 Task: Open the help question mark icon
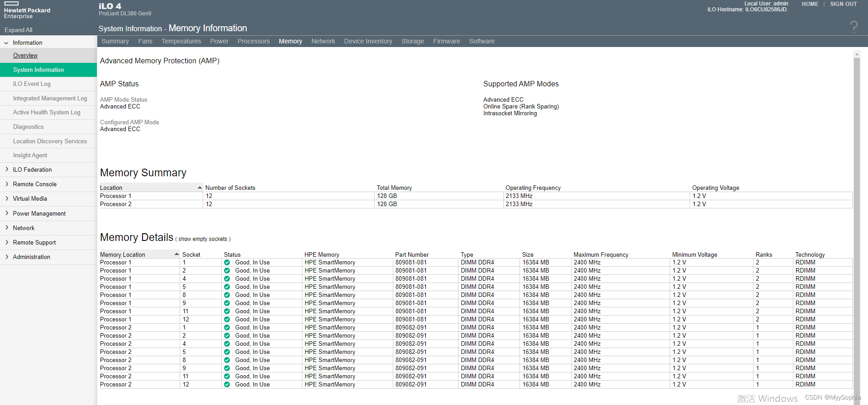854,27
